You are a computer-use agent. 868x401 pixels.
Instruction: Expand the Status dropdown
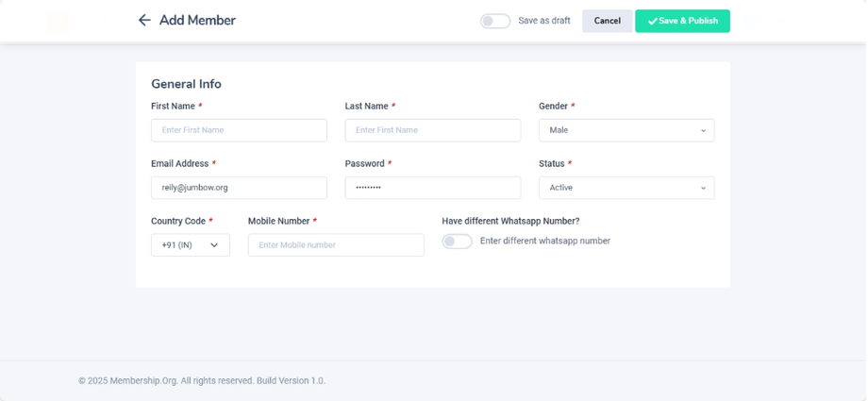[x=626, y=188]
